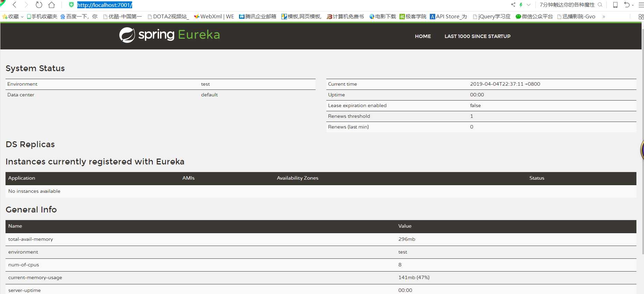Expand the 收藏 favorites dropdown arrow
The width and height of the screenshot is (644, 294).
22,17
